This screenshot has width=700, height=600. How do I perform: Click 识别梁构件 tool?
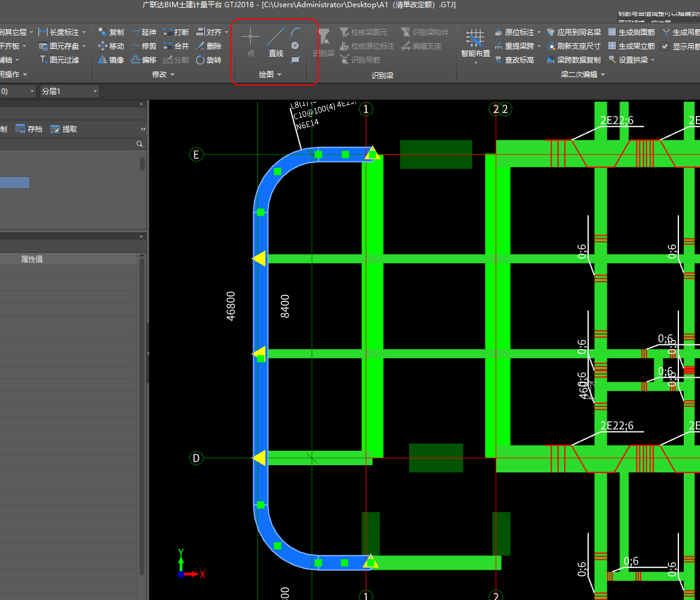[x=425, y=32]
